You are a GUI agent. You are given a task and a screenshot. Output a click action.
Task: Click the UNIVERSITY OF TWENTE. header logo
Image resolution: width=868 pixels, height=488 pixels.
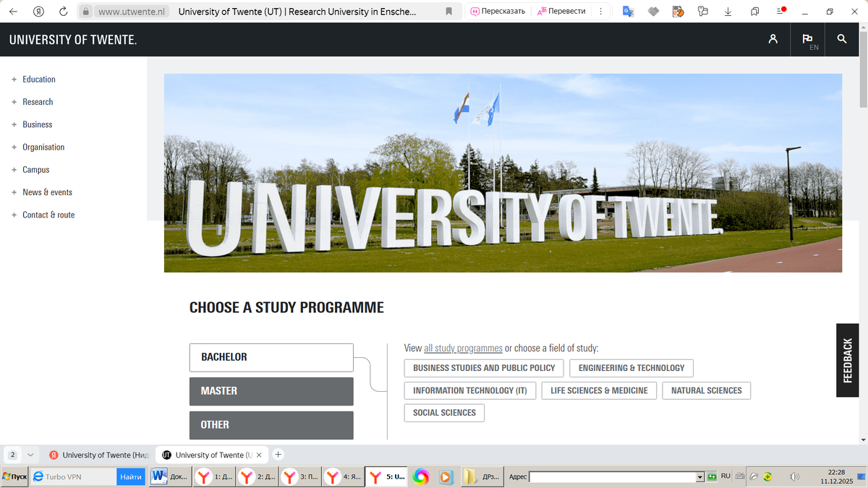73,40
